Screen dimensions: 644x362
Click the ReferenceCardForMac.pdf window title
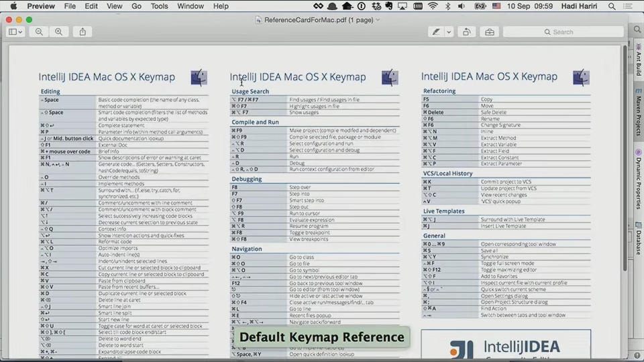[319, 19]
